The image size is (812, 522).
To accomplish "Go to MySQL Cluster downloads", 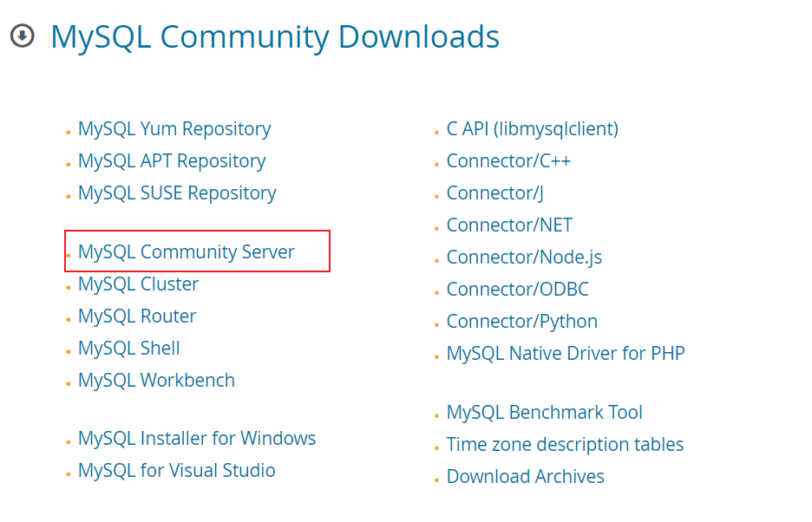I will pos(138,284).
